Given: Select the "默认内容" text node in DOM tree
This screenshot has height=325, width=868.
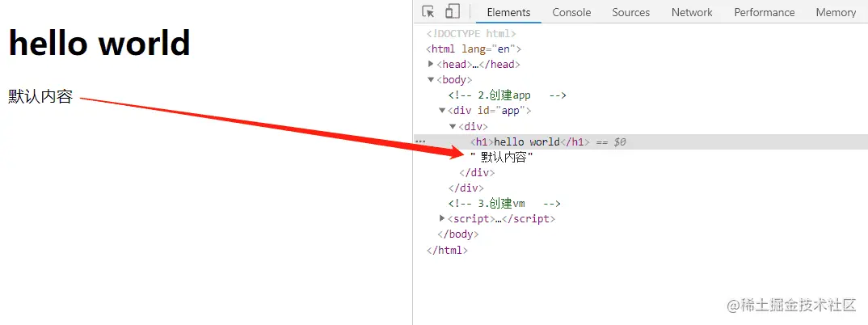Looking at the screenshot, I should click(x=502, y=158).
